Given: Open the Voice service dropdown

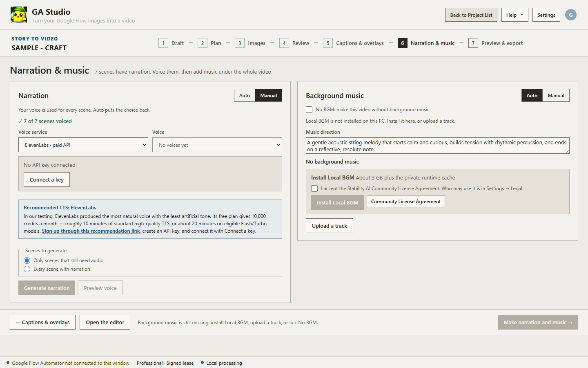Looking at the screenshot, I should pos(83,145).
